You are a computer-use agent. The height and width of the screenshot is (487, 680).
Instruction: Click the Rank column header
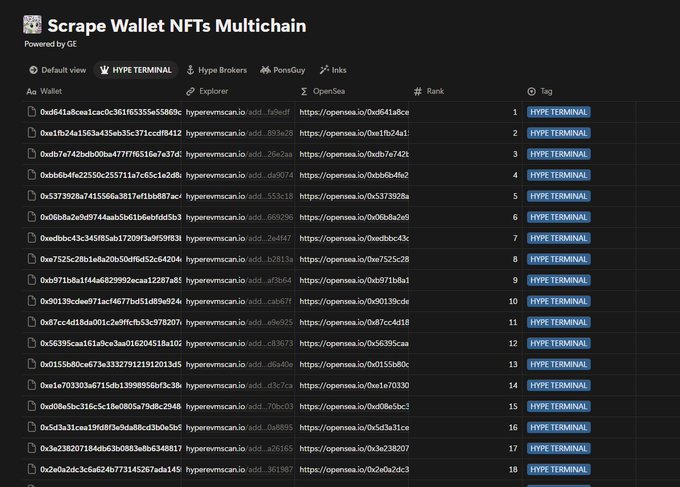point(429,92)
